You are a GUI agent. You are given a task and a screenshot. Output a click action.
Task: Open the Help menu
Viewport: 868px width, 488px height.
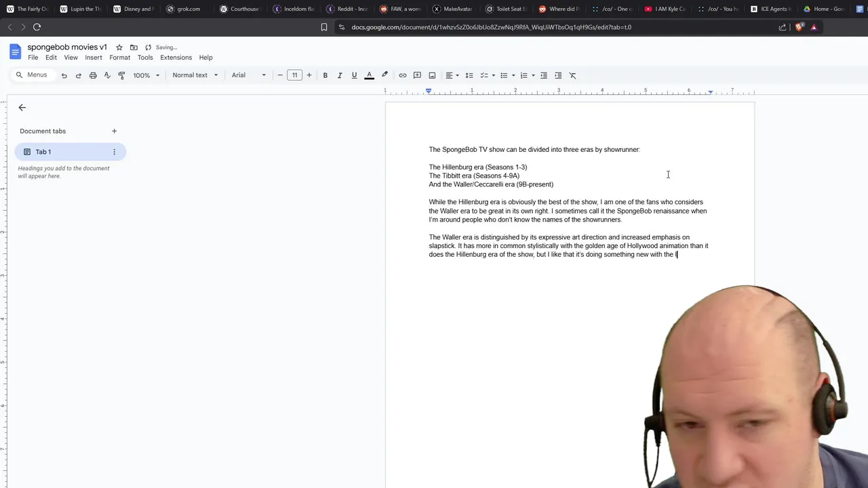205,58
